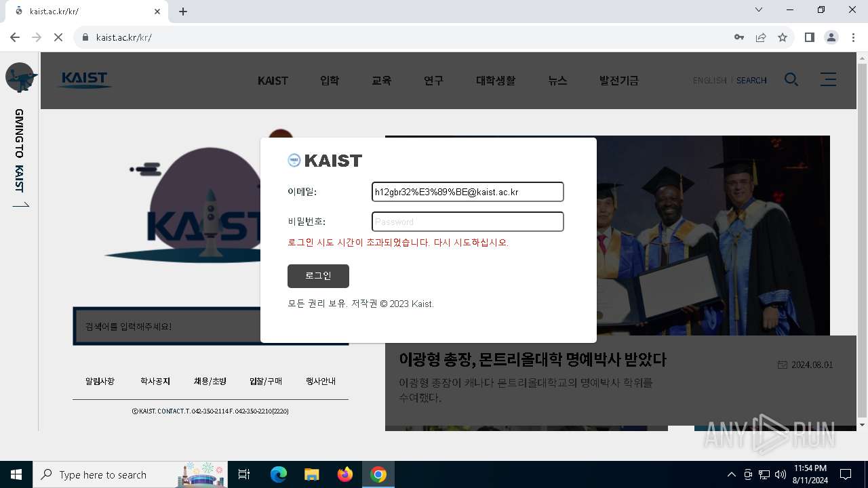Open the 대학생활 navigation menu
This screenshot has height=488, width=868.
pyautogui.click(x=496, y=81)
